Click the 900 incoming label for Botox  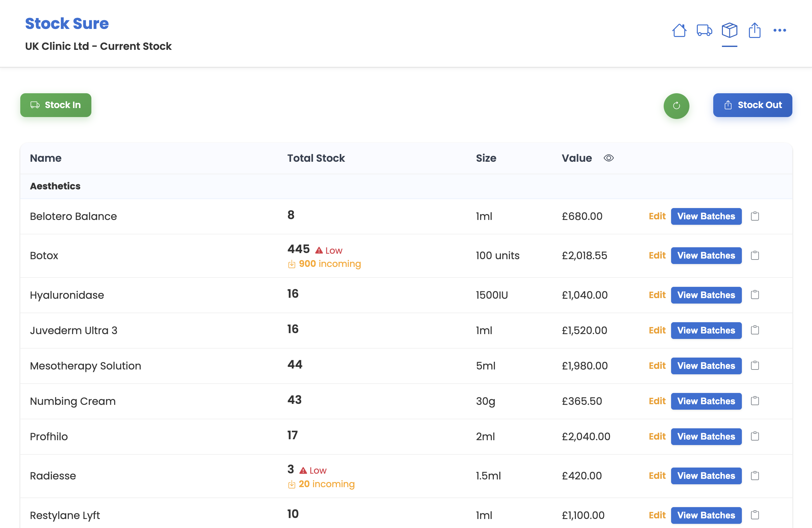click(x=329, y=264)
